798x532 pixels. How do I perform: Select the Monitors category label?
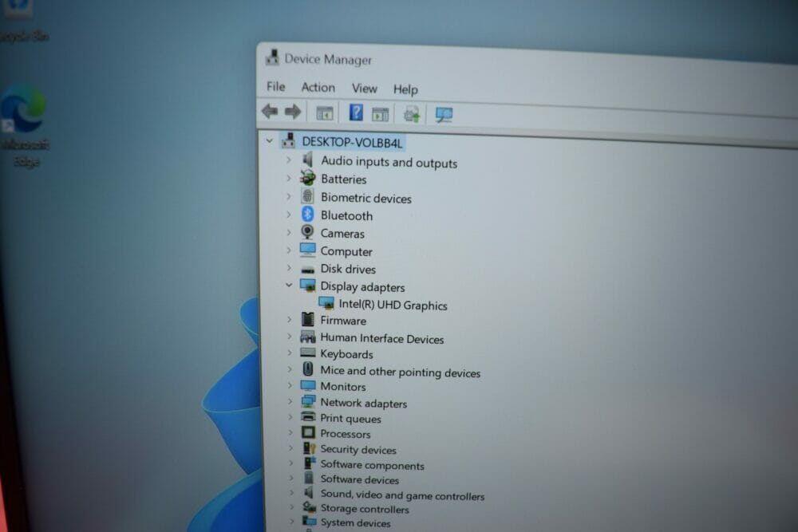tap(343, 387)
